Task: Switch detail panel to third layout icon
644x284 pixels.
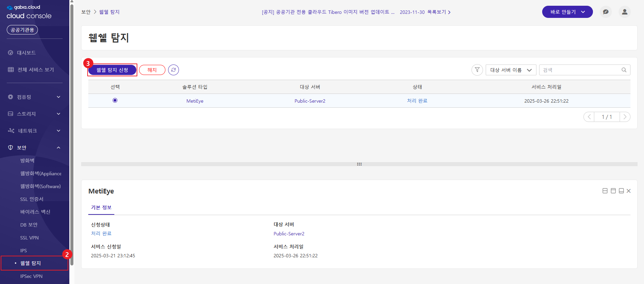Action: click(x=621, y=191)
